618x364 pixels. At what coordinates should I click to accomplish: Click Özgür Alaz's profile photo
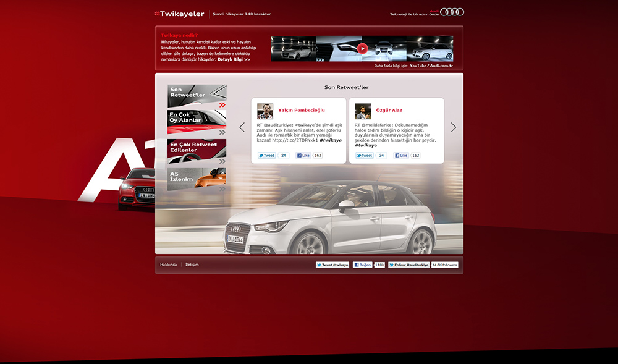pos(363,111)
